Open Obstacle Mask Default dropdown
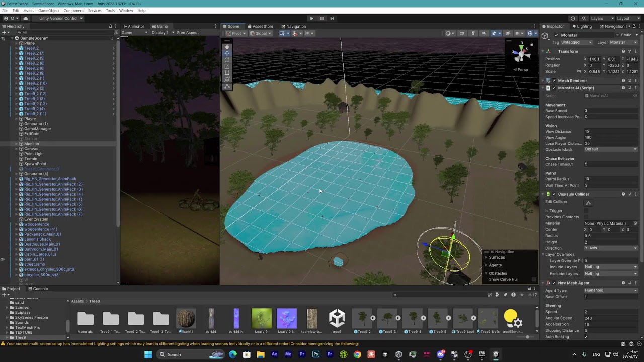The height and width of the screenshot is (362, 644). (611, 149)
